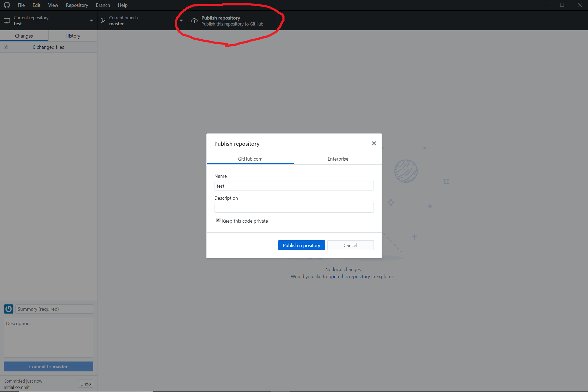Open the Help menu
The width and height of the screenshot is (588, 392).
pyautogui.click(x=123, y=5)
